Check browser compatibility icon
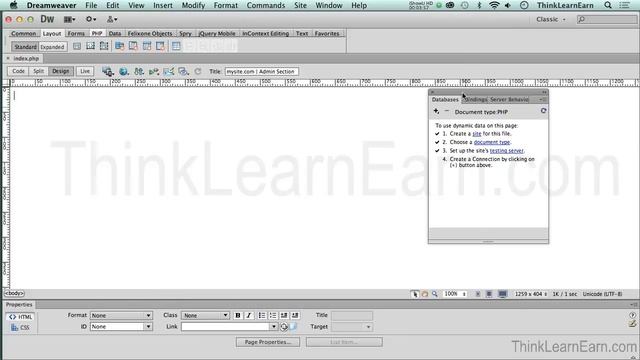640x360 pixels. click(169, 72)
